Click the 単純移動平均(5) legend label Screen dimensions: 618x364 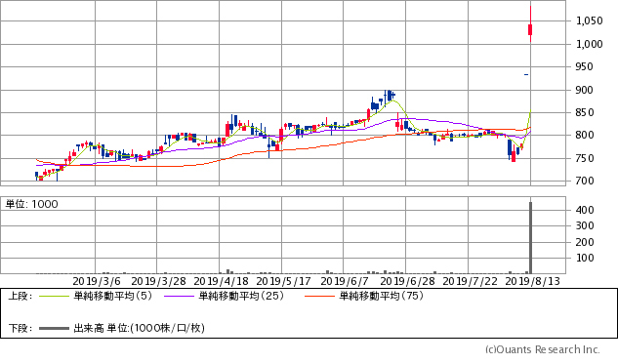pyautogui.click(x=112, y=296)
